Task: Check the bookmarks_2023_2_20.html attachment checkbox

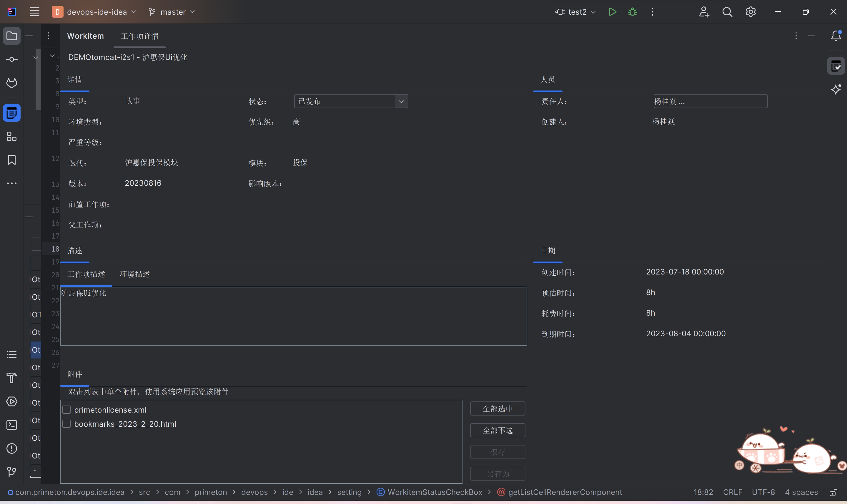Action: pos(66,423)
